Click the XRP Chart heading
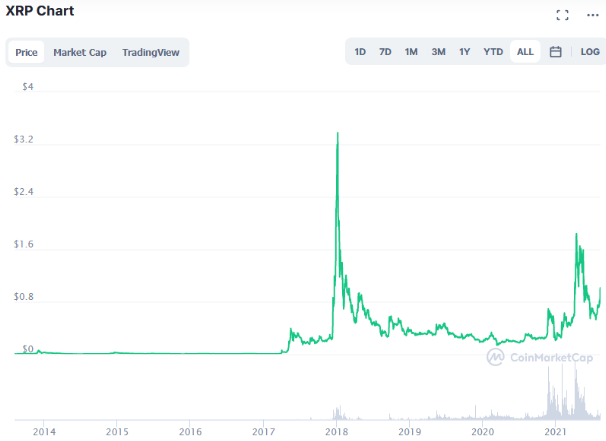Screen dimensions: 606x441 click(x=40, y=11)
